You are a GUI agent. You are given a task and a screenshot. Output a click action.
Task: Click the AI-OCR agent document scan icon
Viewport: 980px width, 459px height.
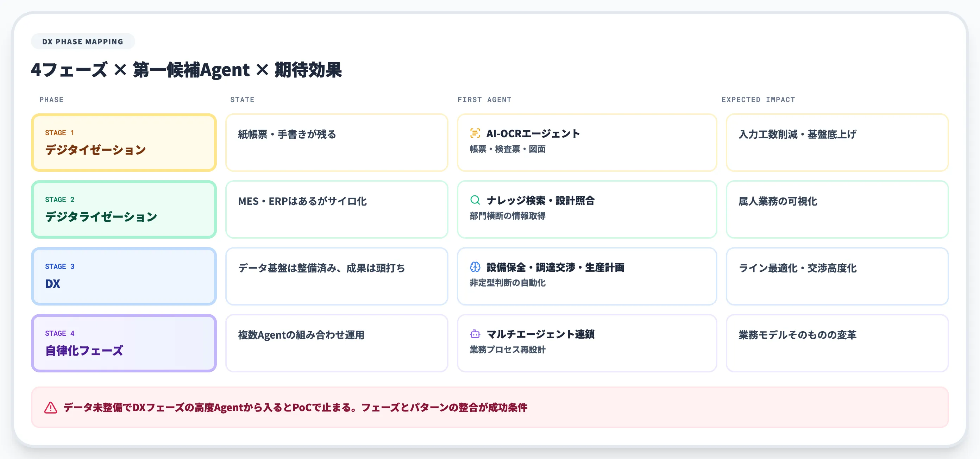(474, 134)
